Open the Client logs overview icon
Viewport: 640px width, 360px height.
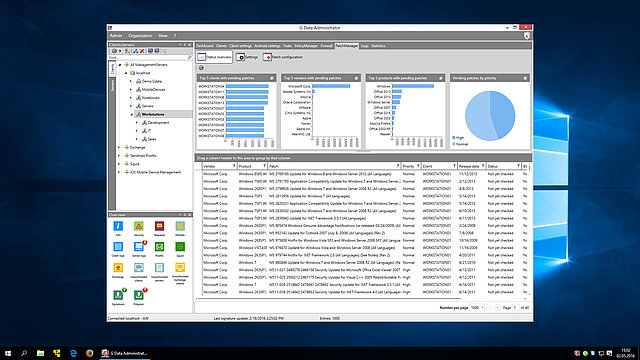pyautogui.click(x=118, y=247)
